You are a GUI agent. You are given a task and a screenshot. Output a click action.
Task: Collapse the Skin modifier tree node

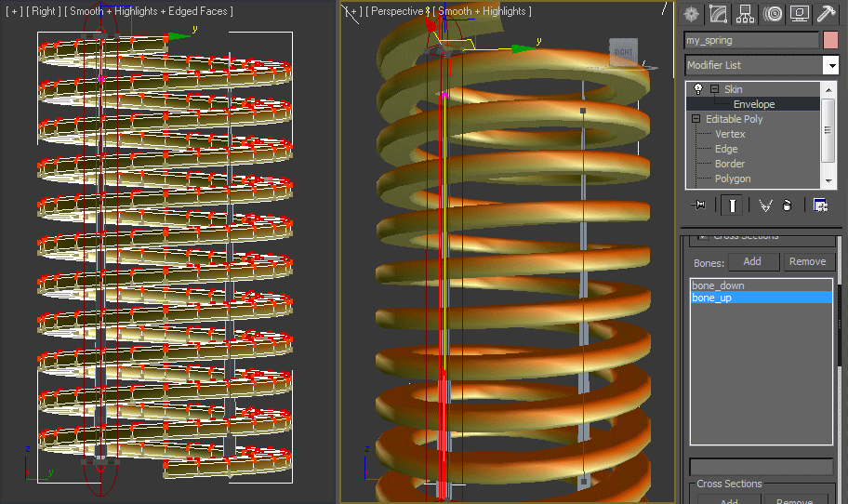coord(714,89)
